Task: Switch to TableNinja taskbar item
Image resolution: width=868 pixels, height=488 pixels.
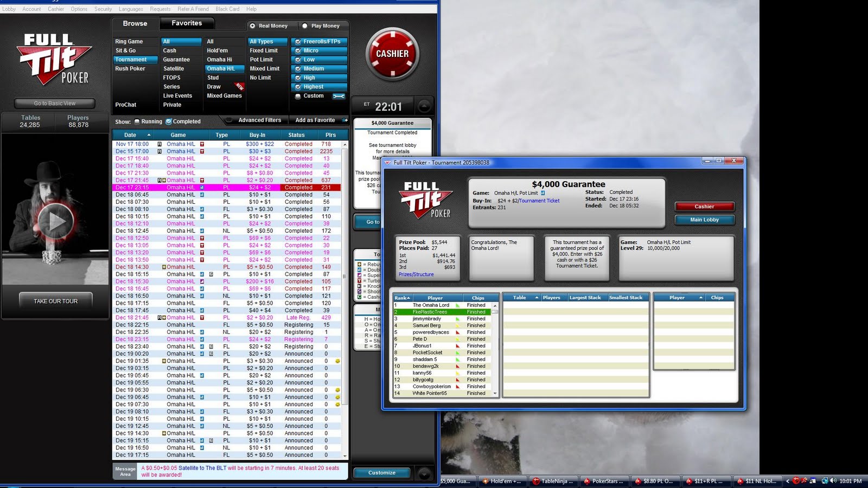Action: 553,481
